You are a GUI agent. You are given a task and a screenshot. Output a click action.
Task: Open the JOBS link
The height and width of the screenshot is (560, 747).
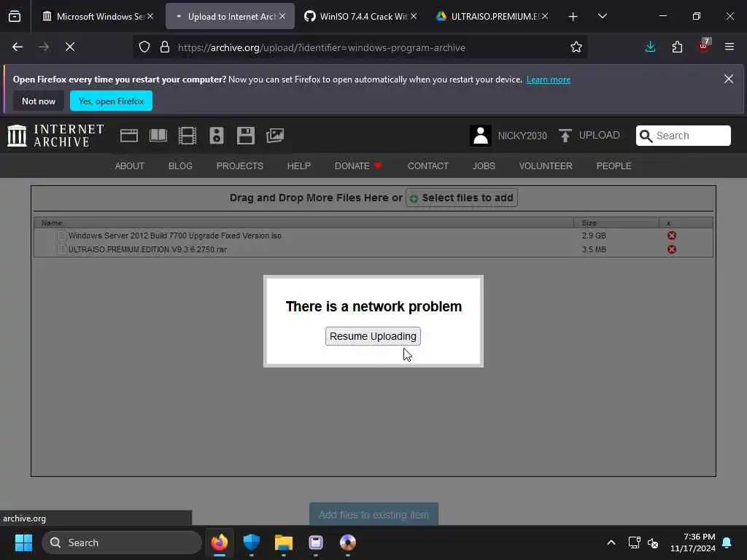click(484, 166)
